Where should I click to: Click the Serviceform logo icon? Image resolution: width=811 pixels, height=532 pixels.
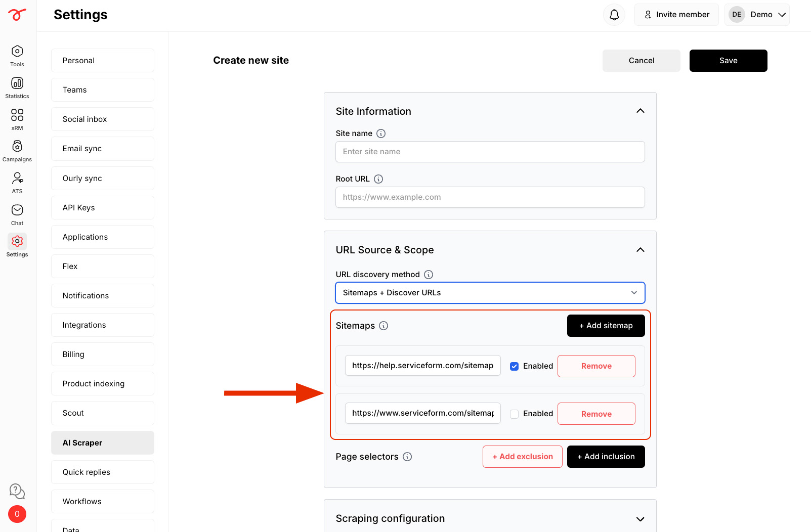17,15
